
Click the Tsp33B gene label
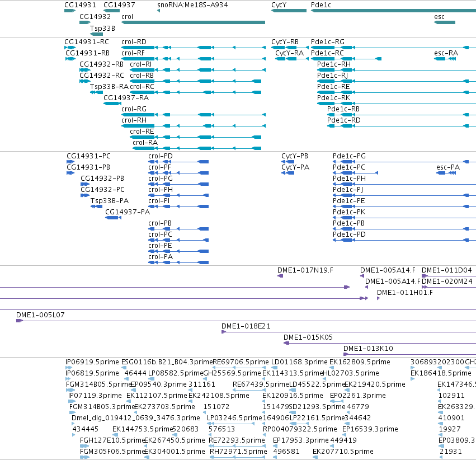pyautogui.click(x=102, y=28)
